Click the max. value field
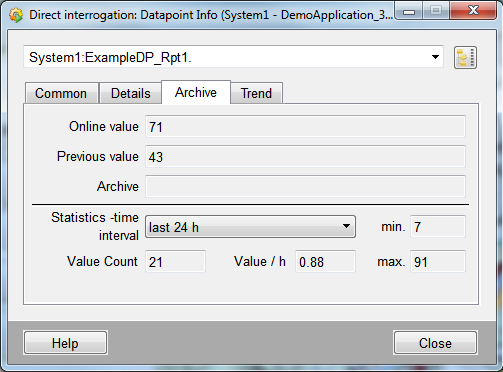 pos(438,262)
